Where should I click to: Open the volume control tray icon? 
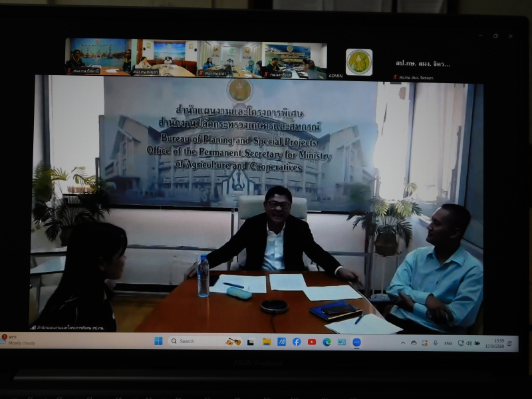pos(469,343)
